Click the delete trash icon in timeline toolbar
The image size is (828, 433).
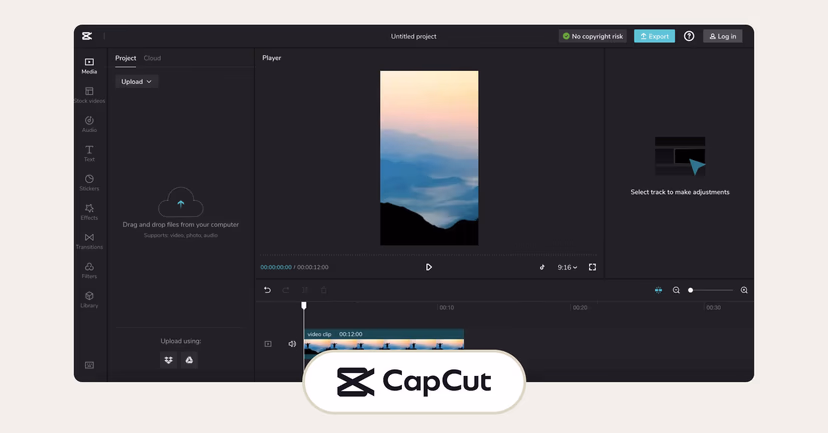[x=324, y=290]
